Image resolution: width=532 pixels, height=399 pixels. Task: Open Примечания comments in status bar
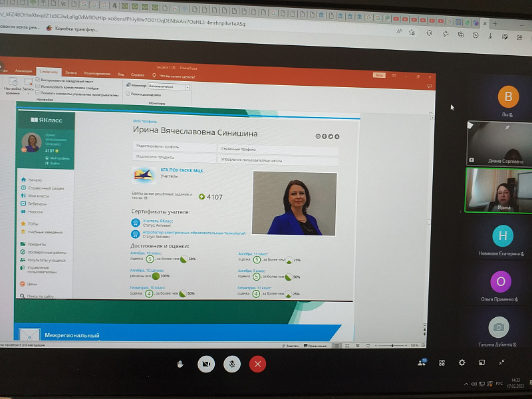tap(315, 346)
